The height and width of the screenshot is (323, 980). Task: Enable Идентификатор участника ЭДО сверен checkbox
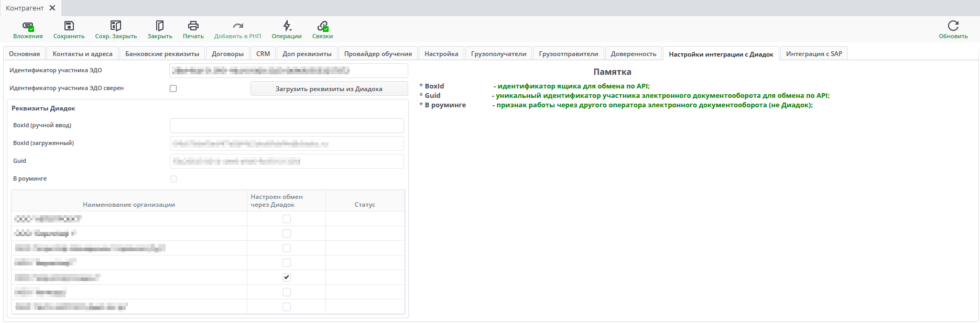173,88
